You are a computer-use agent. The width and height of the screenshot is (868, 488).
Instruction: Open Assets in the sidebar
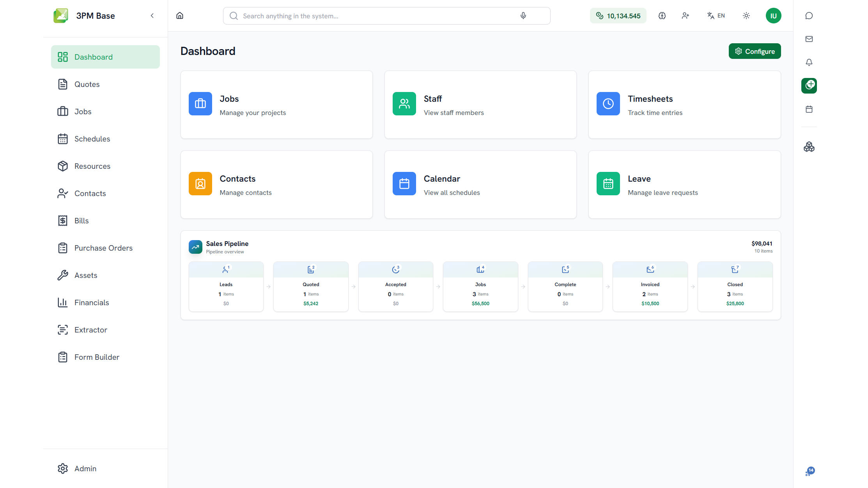click(105, 275)
